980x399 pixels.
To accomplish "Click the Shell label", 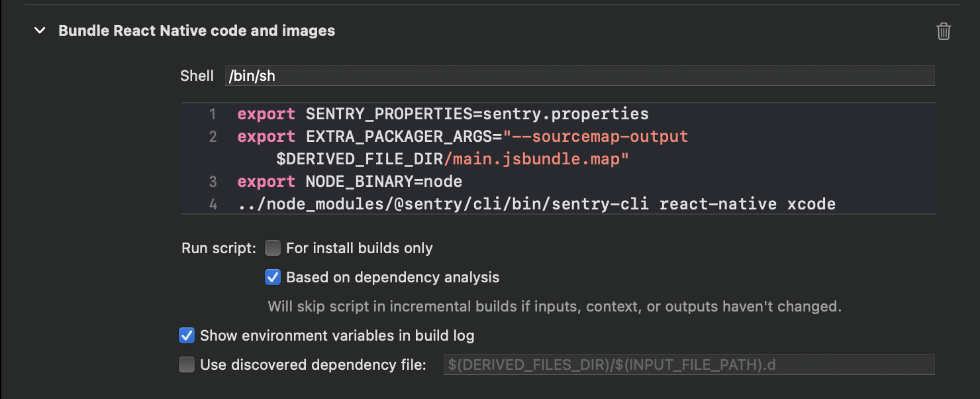I will click(197, 76).
